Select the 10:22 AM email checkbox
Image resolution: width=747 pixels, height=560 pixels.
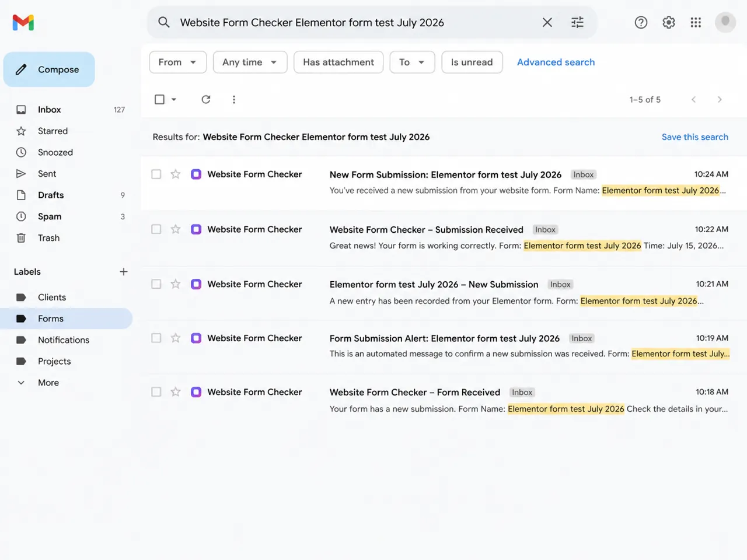tap(156, 229)
